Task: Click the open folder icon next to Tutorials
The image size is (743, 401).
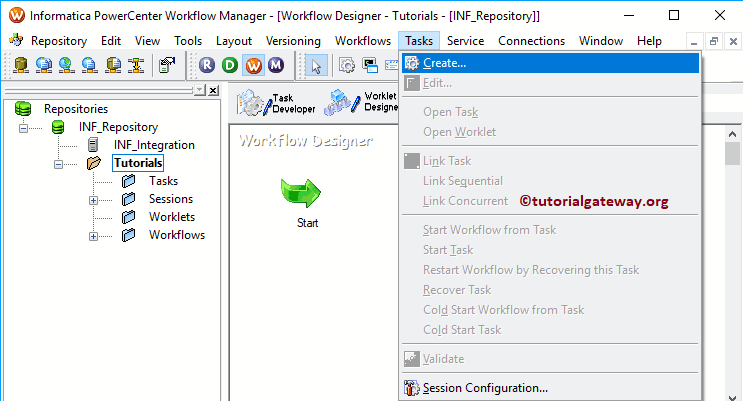Action: click(94, 163)
